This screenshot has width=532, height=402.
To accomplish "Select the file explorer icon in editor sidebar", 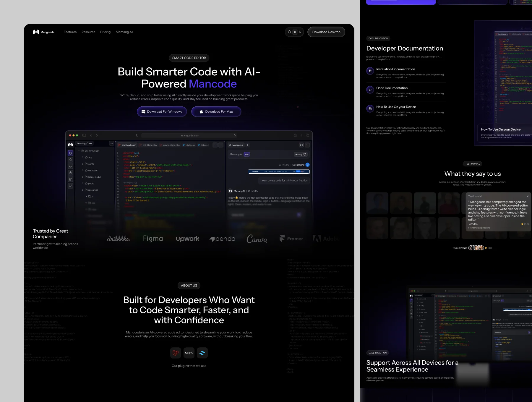I will [70, 153].
